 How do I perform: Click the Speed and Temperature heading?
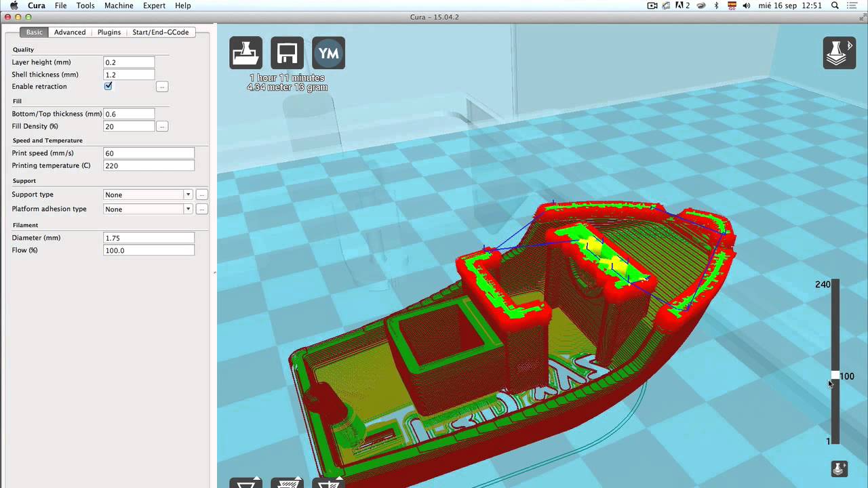click(47, 140)
